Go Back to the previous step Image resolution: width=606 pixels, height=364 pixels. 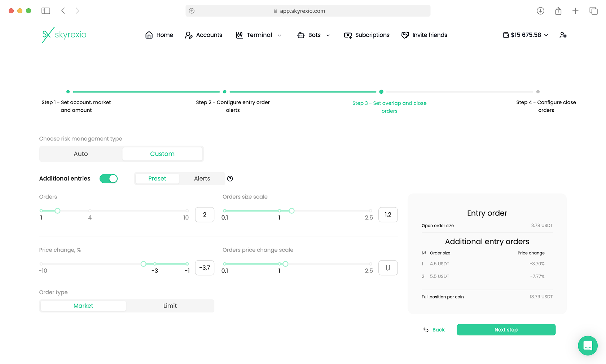434,330
